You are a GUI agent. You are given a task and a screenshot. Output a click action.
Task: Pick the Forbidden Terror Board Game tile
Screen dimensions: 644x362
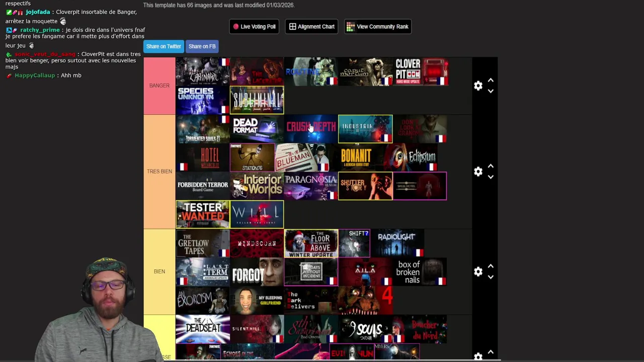(202, 186)
